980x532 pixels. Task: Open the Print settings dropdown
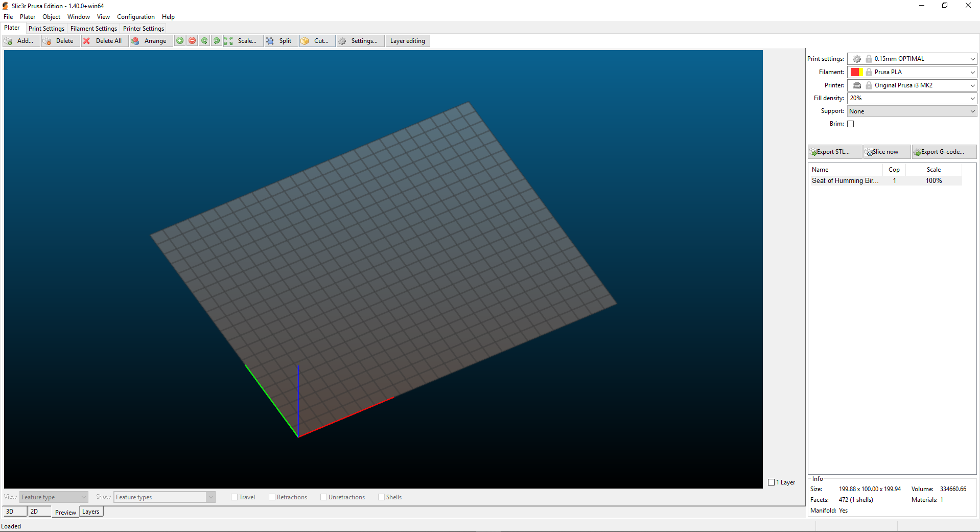971,59
